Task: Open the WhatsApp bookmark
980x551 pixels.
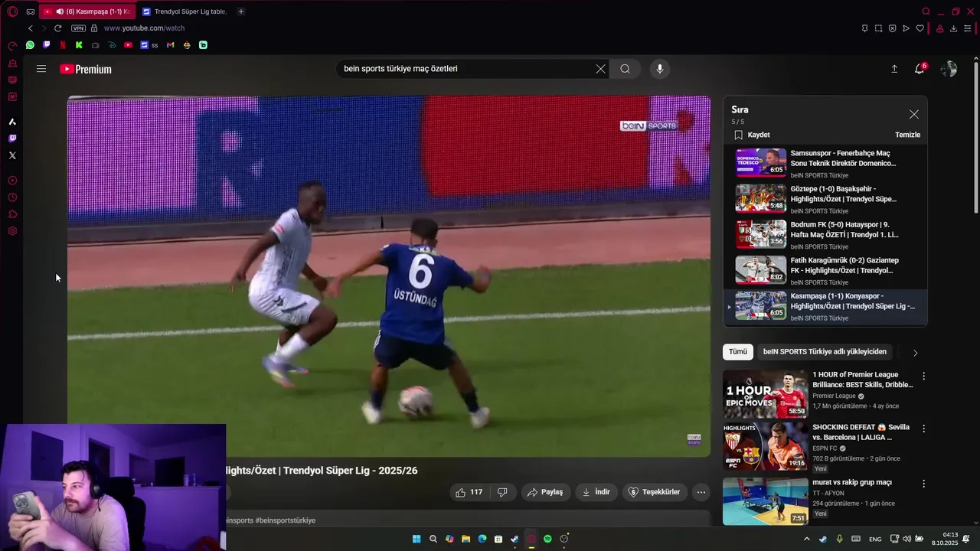Action: coord(30,45)
